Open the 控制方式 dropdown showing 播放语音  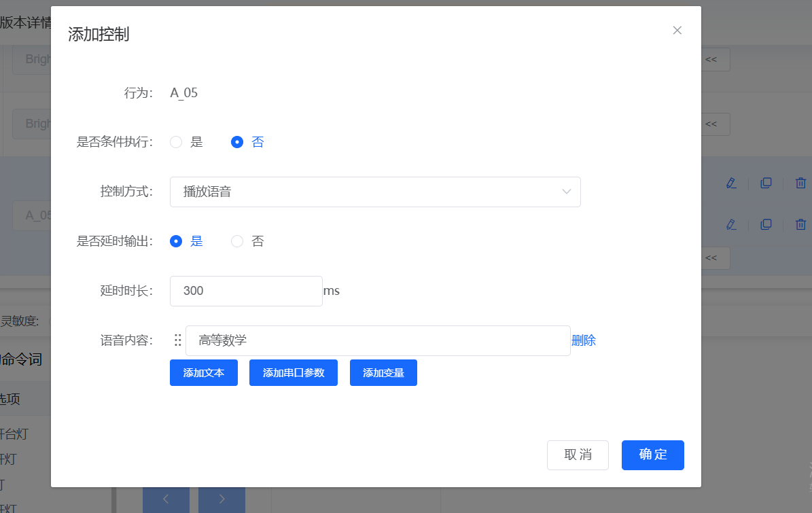(x=375, y=192)
